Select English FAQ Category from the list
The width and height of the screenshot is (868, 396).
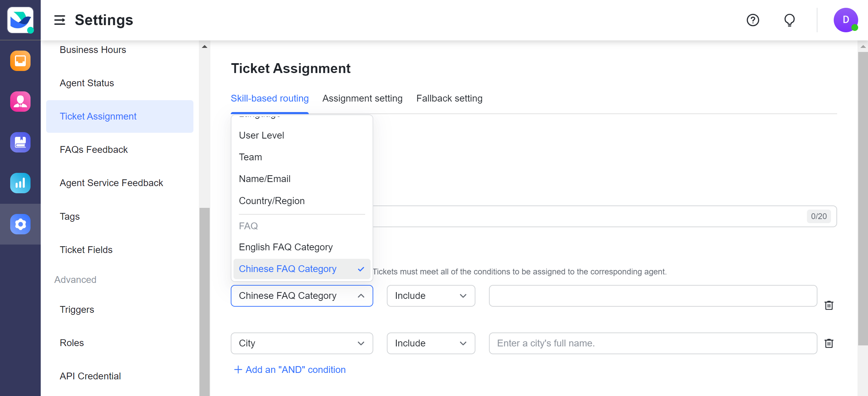tap(286, 247)
